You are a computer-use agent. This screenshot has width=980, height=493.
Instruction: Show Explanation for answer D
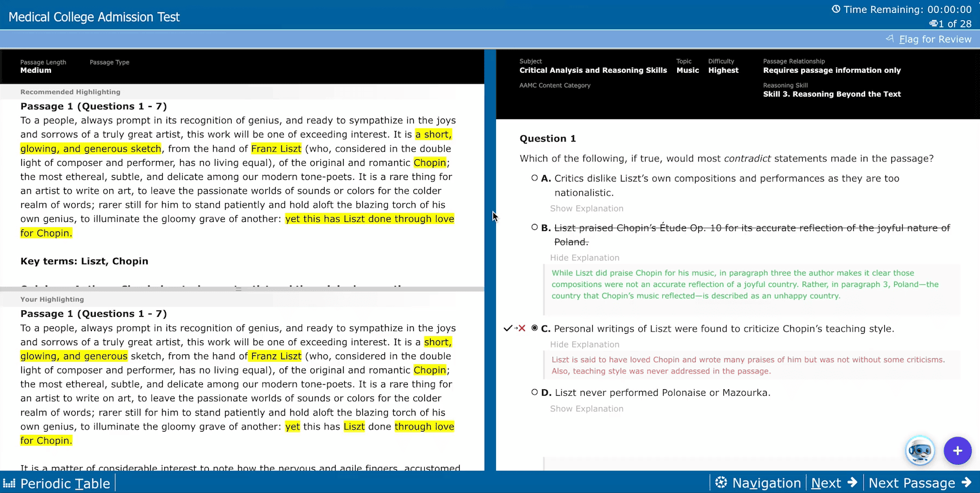tap(586, 408)
